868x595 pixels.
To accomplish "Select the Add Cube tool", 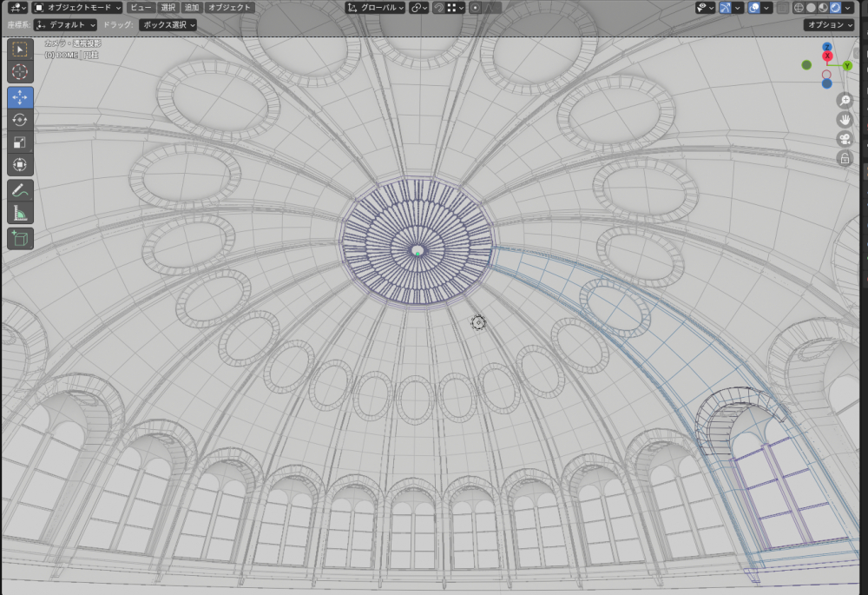I will pos(20,239).
